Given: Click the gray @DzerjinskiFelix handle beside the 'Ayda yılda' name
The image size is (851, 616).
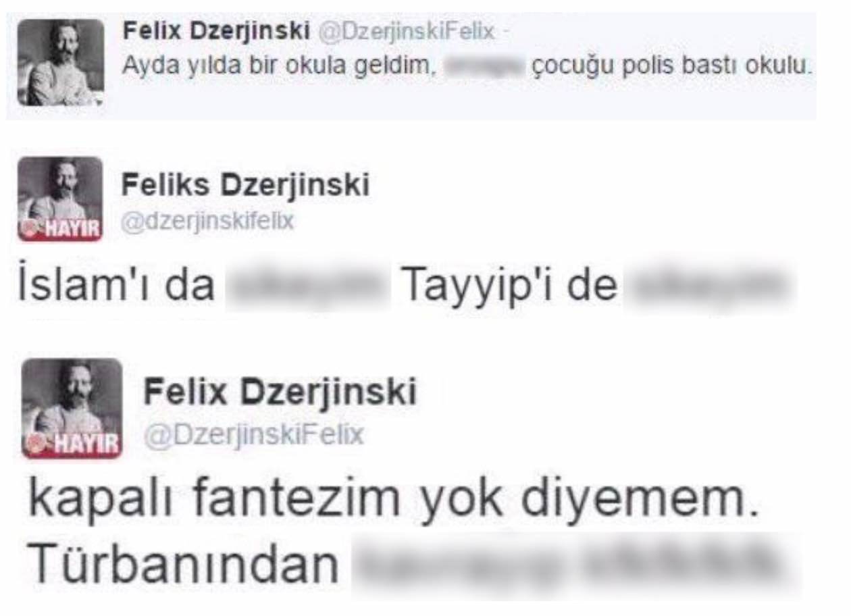Looking at the screenshot, I should [402, 30].
